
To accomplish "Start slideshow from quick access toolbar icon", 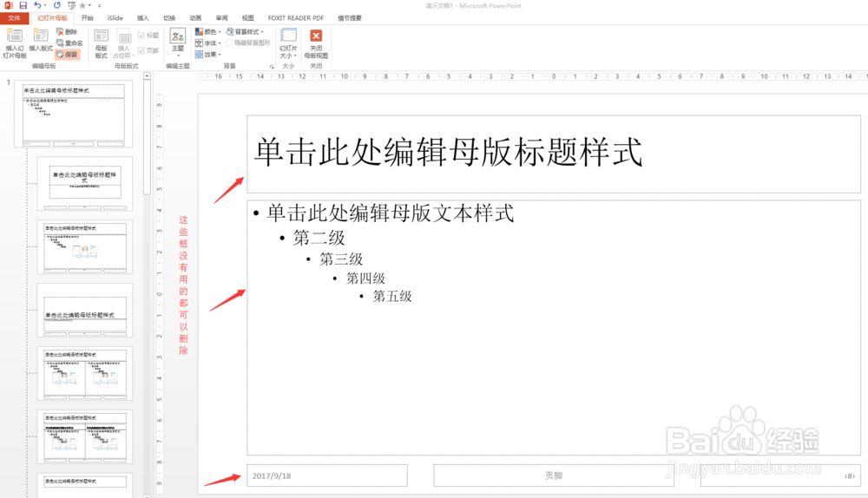I will 71,5.
